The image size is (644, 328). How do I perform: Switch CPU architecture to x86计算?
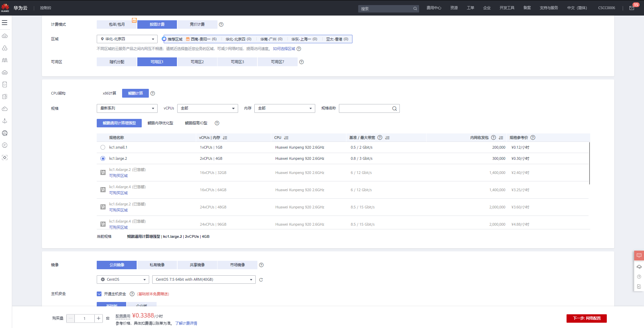[x=109, y=93]
